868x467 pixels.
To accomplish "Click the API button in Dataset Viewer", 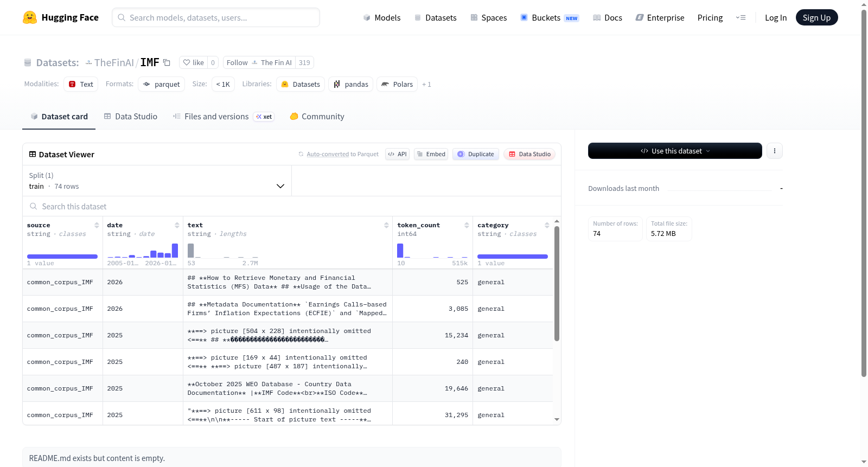I will point(397,154).
